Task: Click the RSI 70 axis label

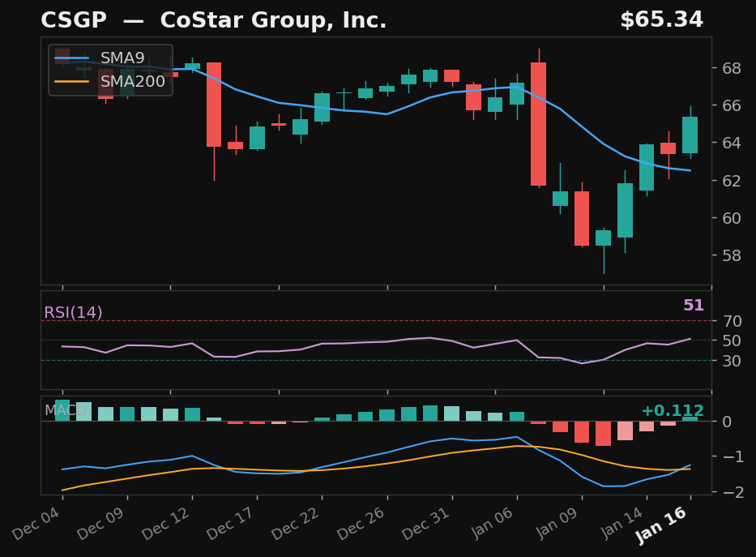Action: [x=732, y=321]
